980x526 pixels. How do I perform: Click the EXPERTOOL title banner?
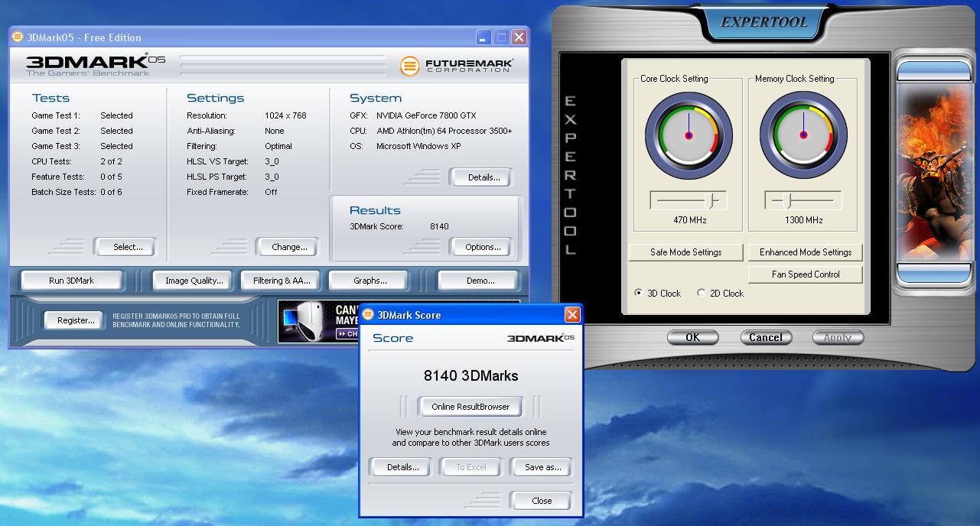(764, 22)
